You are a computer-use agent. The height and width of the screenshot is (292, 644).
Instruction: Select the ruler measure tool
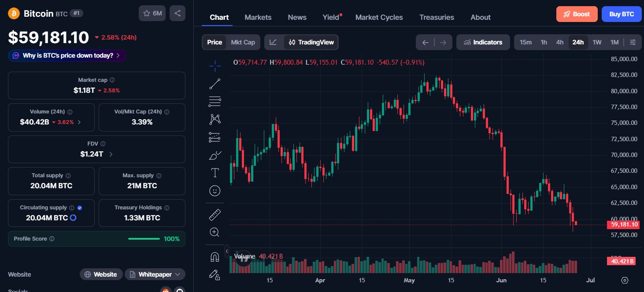click(215, 215)
